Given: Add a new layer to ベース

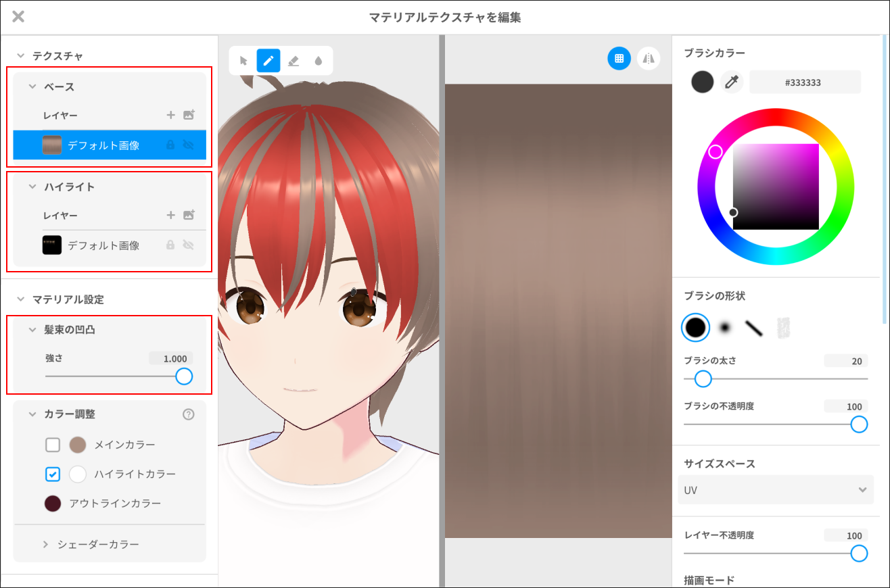Looking at the screenshot, I should (170, 115).
